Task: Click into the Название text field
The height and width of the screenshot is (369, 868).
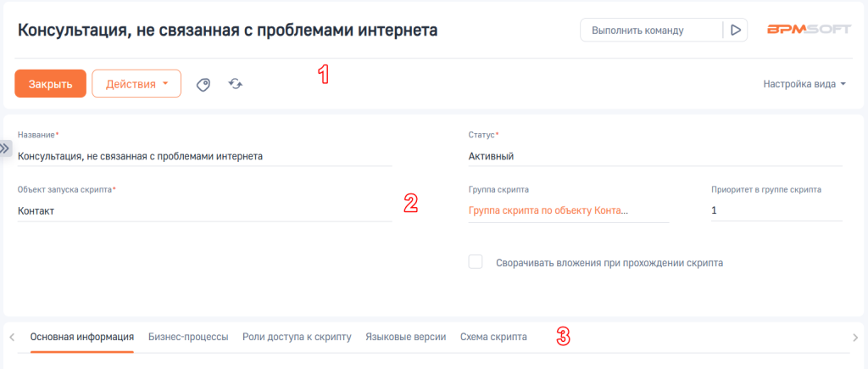Action: coord(205,156)
